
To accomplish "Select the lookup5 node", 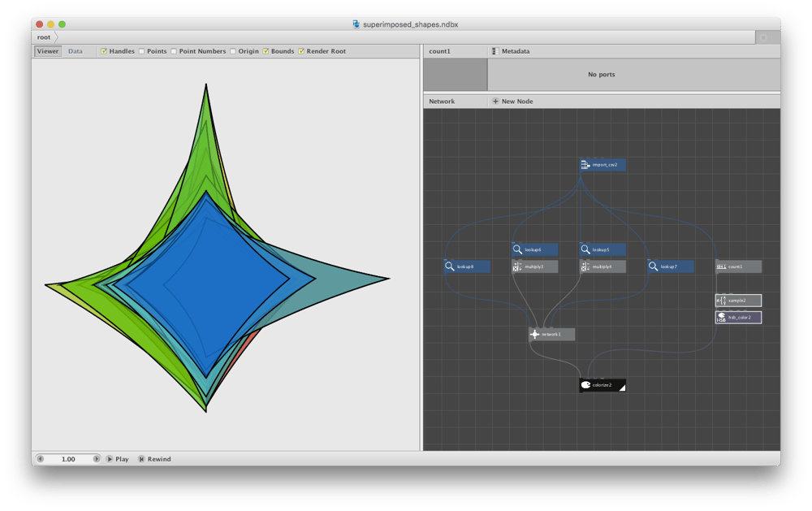I will coord(603,249).
